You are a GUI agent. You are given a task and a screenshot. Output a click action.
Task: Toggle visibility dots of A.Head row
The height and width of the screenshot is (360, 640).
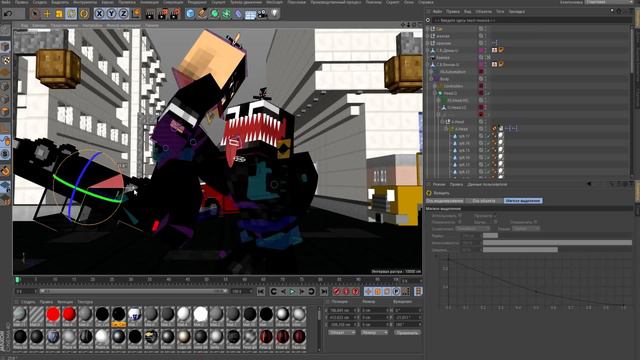(x=485, y=122)
